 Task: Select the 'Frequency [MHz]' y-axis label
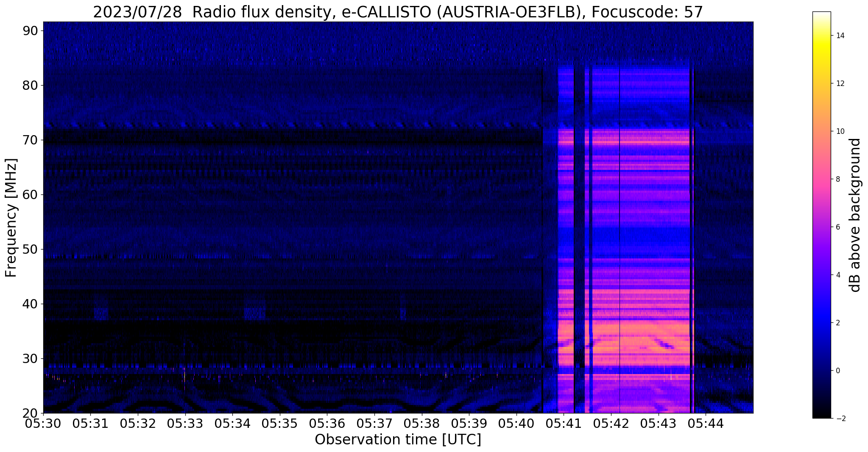point(11,218)
